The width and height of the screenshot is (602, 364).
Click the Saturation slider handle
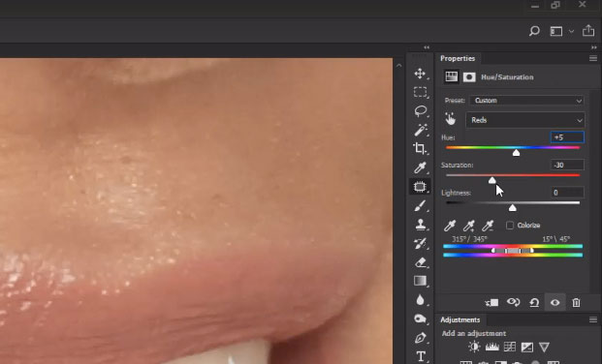click(x=491, y=180)
